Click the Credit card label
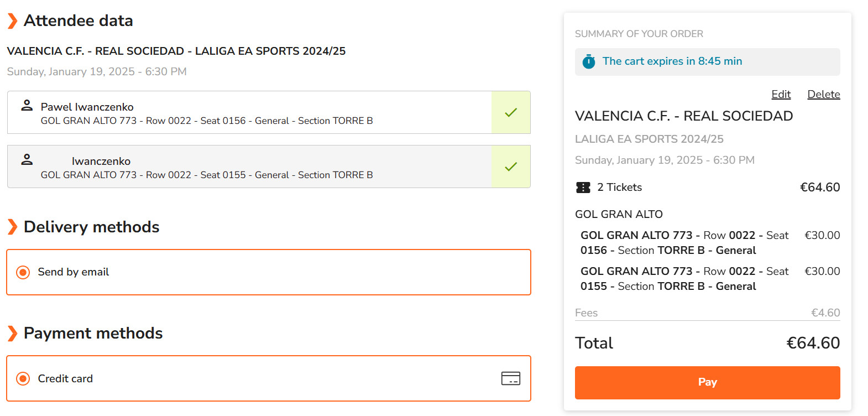The height and width of the screenshot is (416, 868). click(65, 378)
